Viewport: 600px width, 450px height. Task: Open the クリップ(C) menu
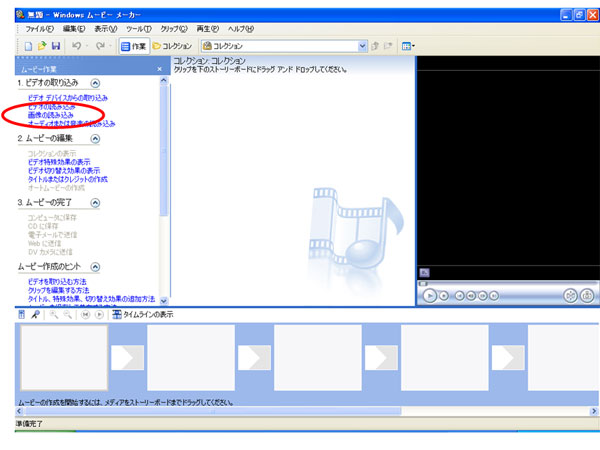coord(174,29)
